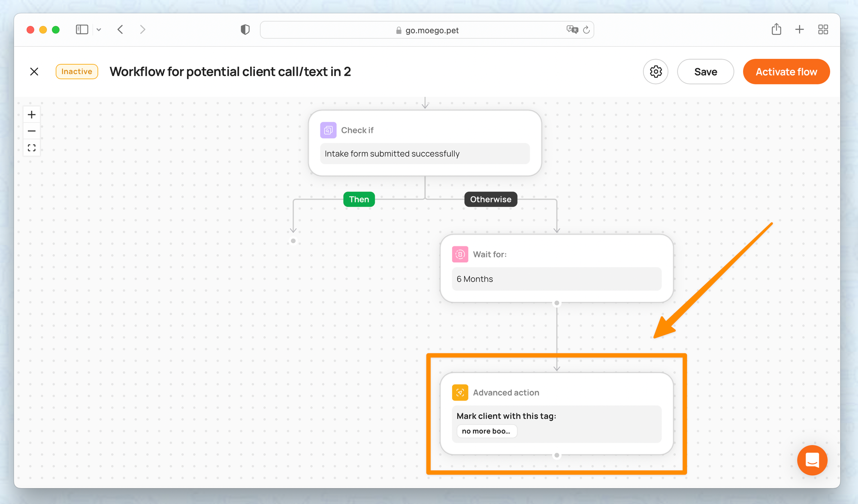Zoom in on the workflow canvas
858x504 pixels.
32,115
